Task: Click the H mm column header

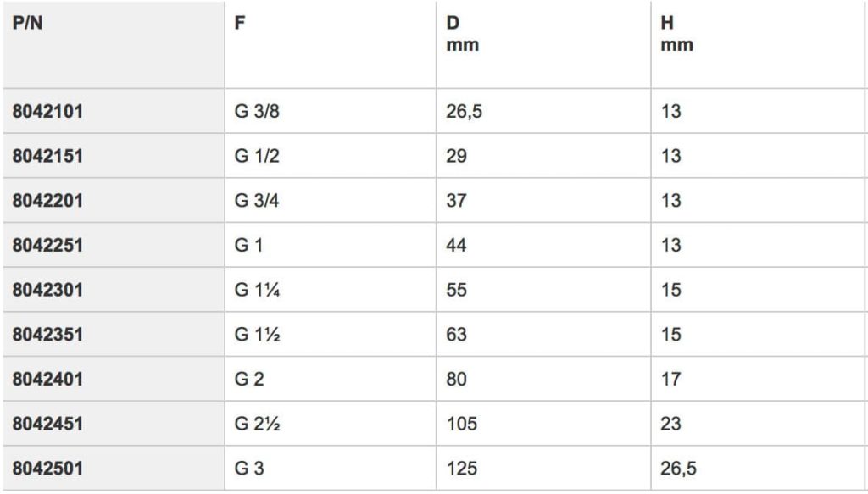Action: point(676,34)
